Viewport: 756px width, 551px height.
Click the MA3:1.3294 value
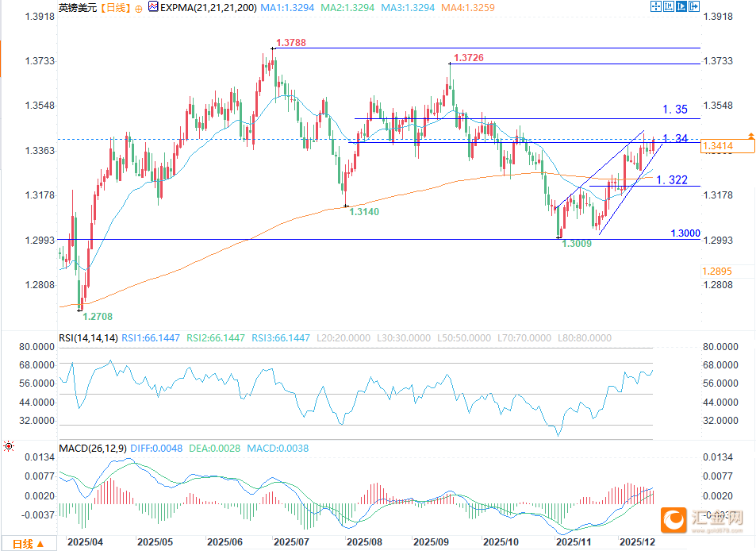tap(408, 8)
